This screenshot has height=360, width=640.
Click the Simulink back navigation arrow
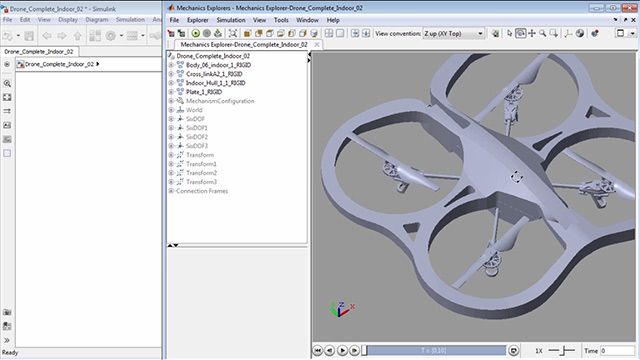click(47, 36)
